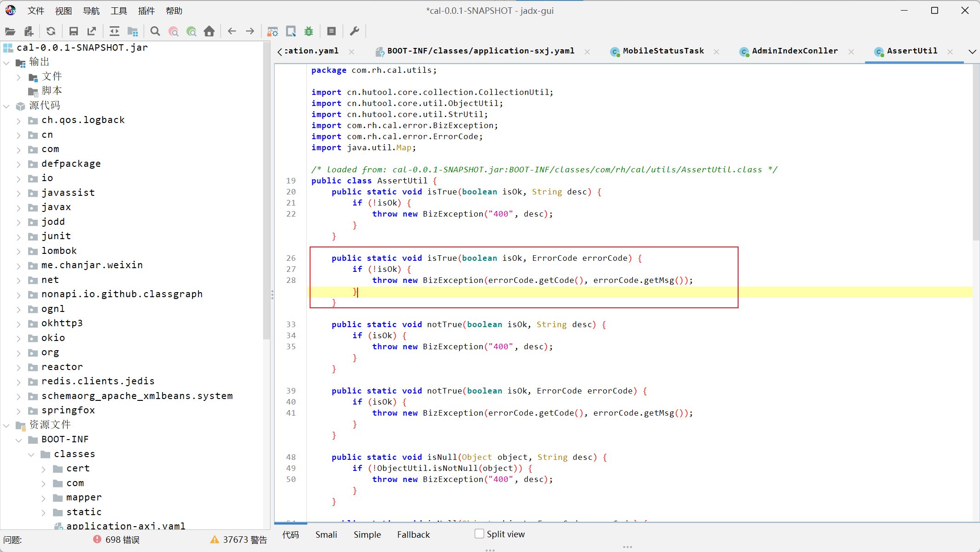Open preferences wrench icon
980x552 pixels.
(x=354, y=31)
